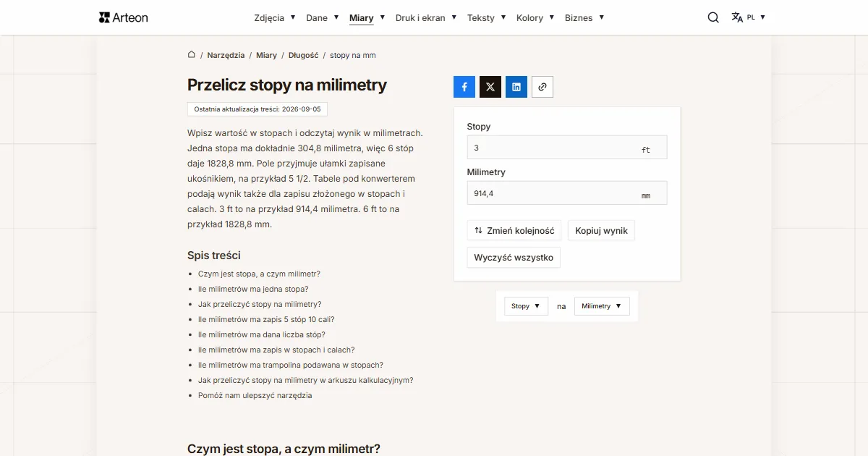Image resolution: width=868 pixels, height=456 pixels.
Task: Open the site search magnifier icon
Action: click(713, 17)
